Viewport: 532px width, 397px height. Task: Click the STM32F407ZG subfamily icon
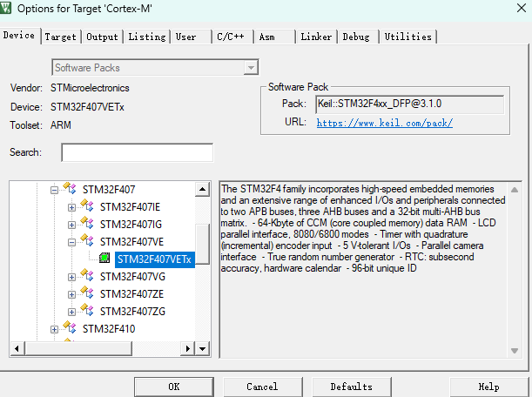(x=87, y=310)
